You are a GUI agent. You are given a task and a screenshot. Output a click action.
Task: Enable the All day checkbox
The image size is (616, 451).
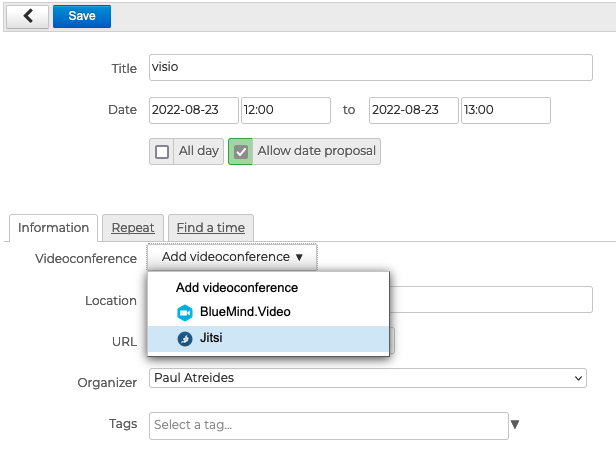(162, 152)
